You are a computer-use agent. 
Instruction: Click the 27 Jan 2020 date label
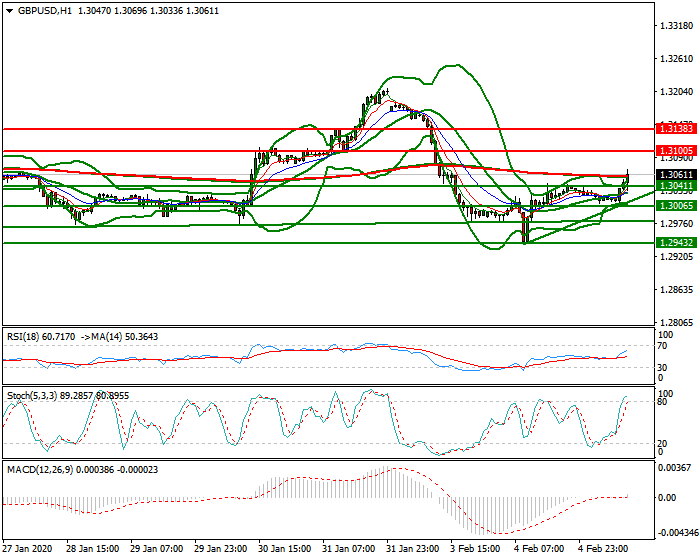(27, 550)
